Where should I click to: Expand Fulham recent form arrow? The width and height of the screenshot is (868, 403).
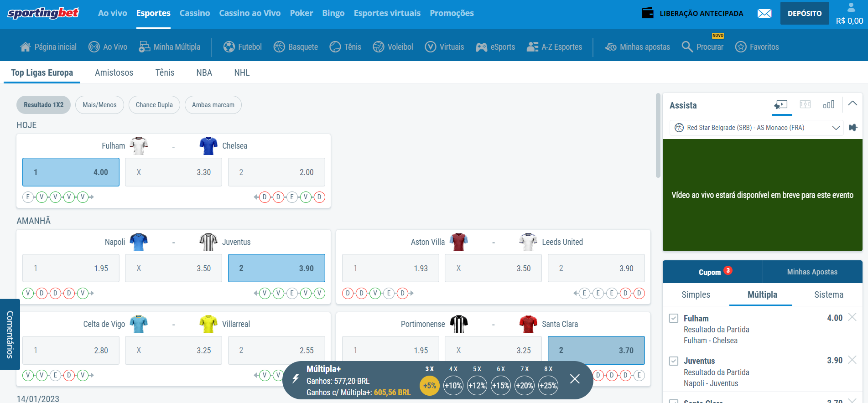click(92, 197)
